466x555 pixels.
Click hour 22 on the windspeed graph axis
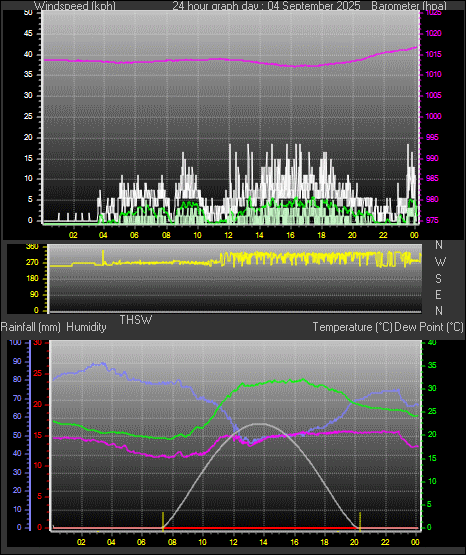(x=383, y=235)
